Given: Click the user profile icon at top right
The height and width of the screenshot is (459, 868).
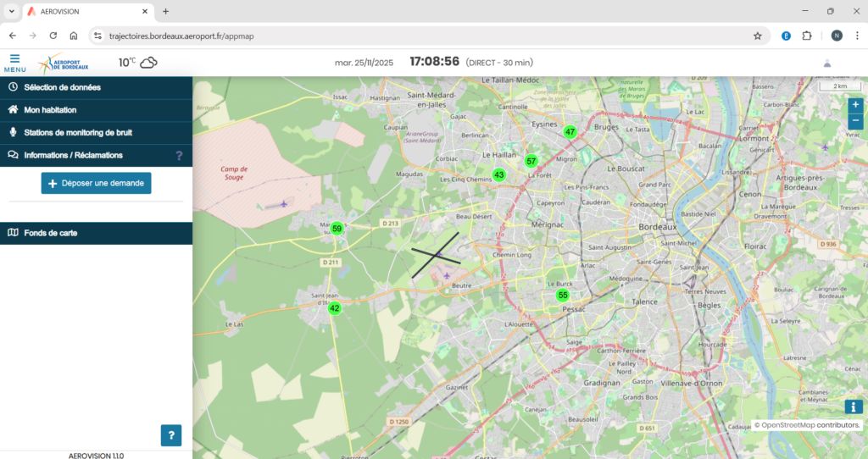Looking at the screenshot, I should pyautogui.click(x=827, y=63).
